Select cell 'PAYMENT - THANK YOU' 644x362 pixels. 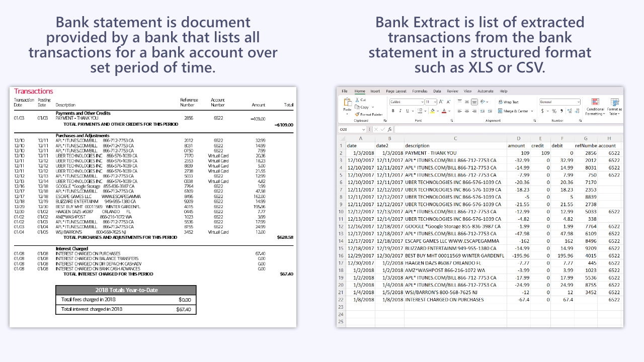tap(455, 153)
